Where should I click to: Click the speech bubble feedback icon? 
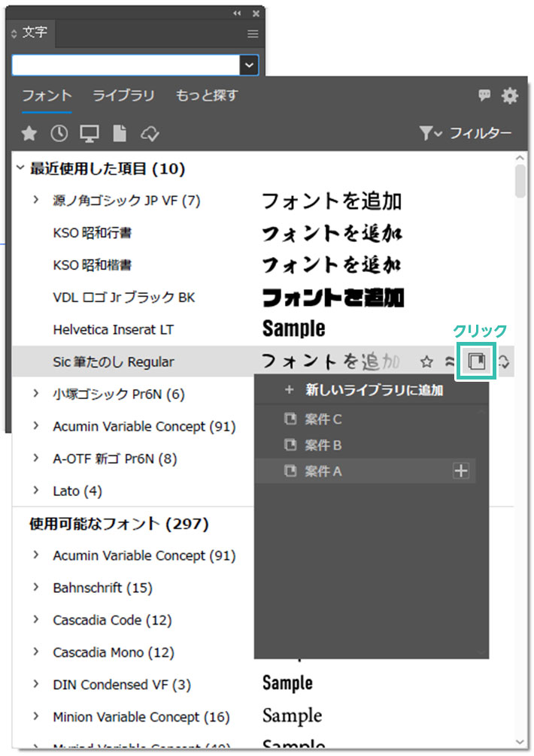484,95
